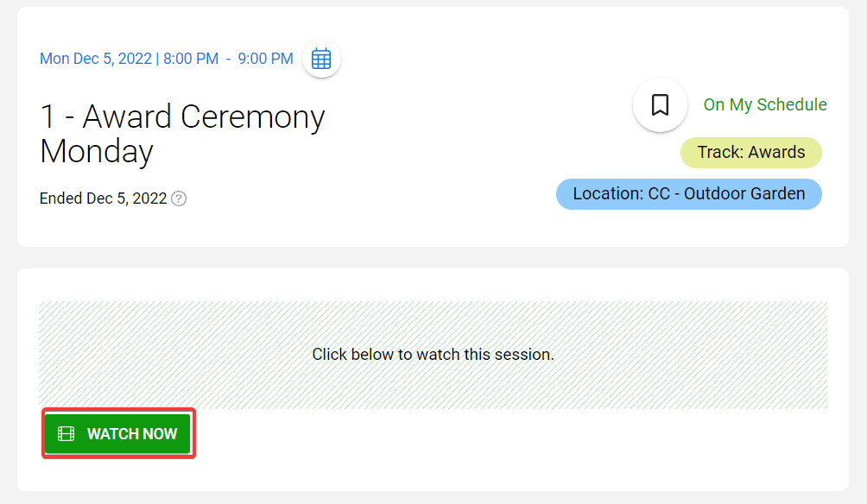This screenshot has width=867, height=504.
Task: Open the Location: CC - Outdoor Garden tag
Action: point(689,194)
